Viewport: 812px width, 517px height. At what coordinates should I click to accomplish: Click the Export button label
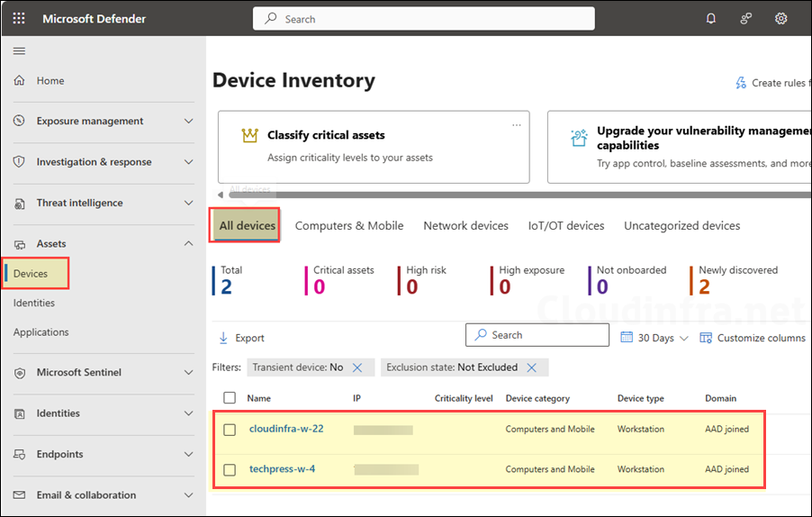pyautogui.click(x=249, y=339)
